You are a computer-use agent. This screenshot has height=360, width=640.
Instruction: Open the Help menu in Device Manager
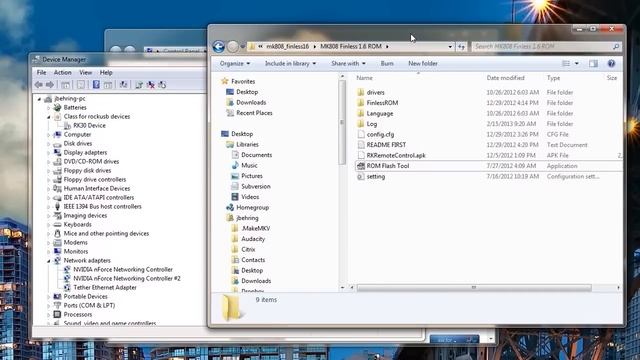[x=106, y=73]
